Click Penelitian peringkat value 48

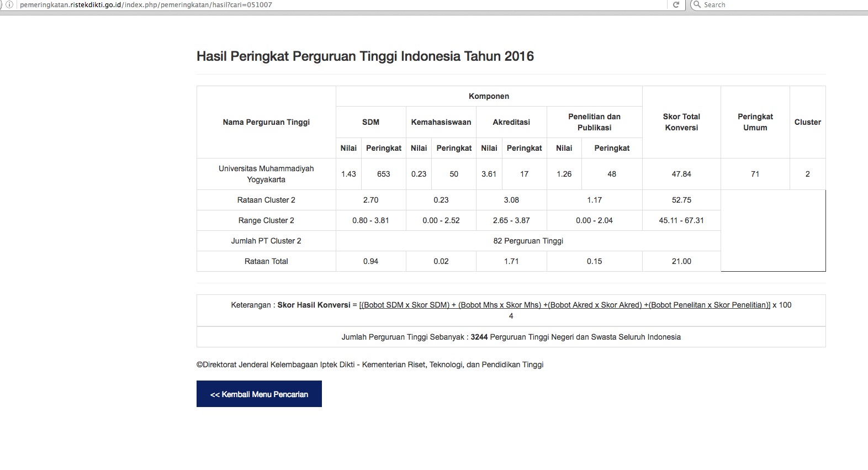coord(612,174)
